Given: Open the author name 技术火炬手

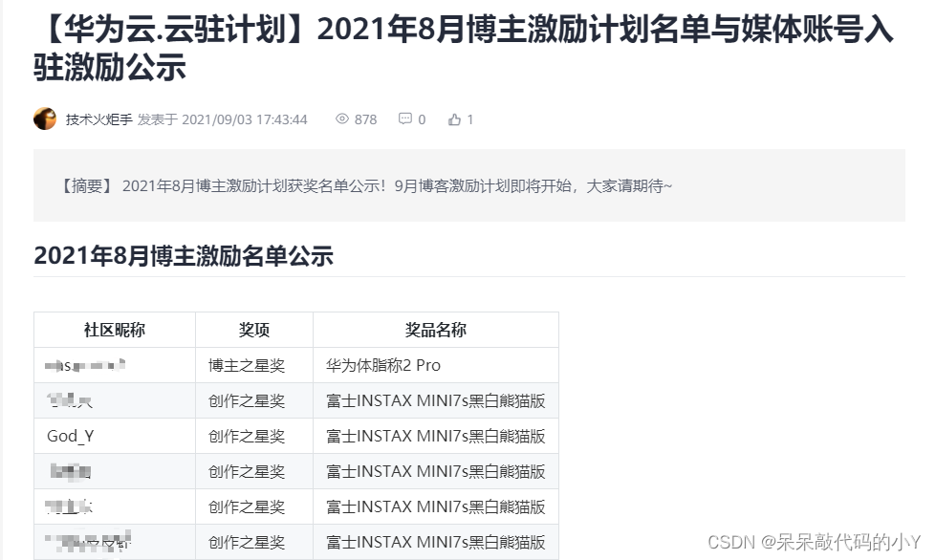Looking at the screenshot, I should tap(99, 119).
